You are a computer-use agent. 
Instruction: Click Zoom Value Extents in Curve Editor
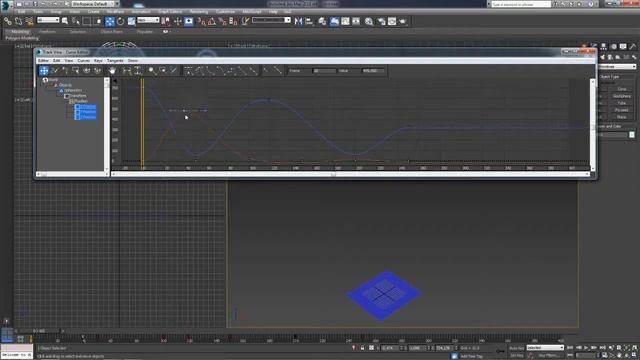(138, 71)
